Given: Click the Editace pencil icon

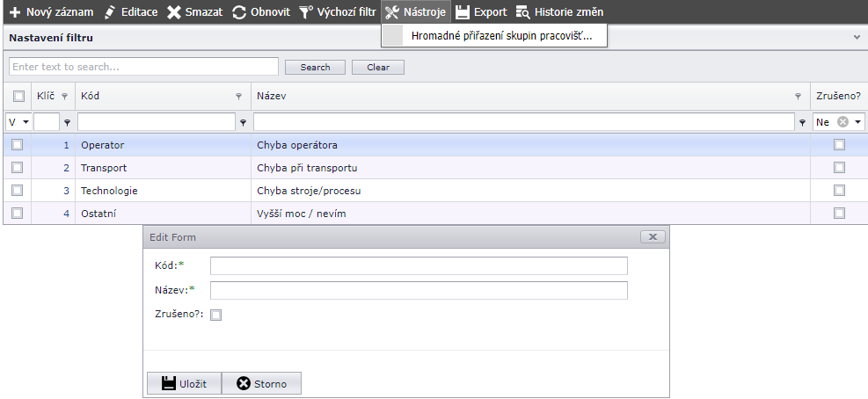Looking at the screenshot, I should (109, 12).
